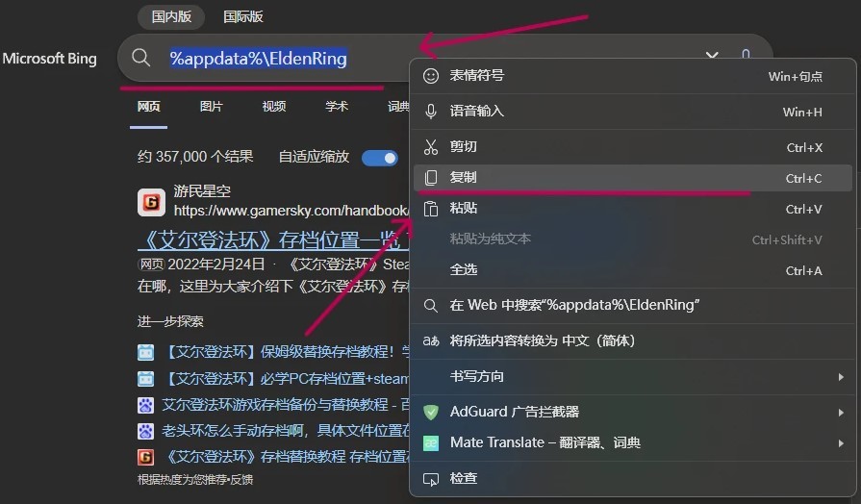This screenshot has height=504, width=861.
Task: Click the Baidu paw icon beside 存档备份与替换教程
Action: coord(145,405)
